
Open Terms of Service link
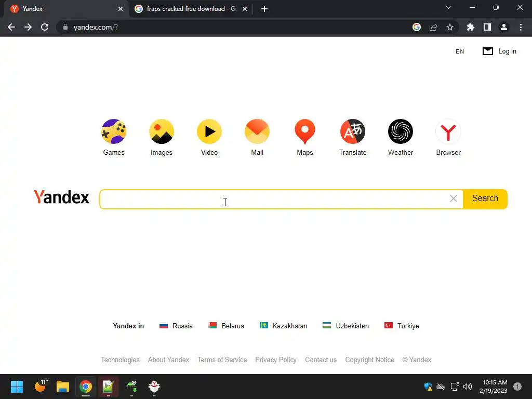(222, 360)
